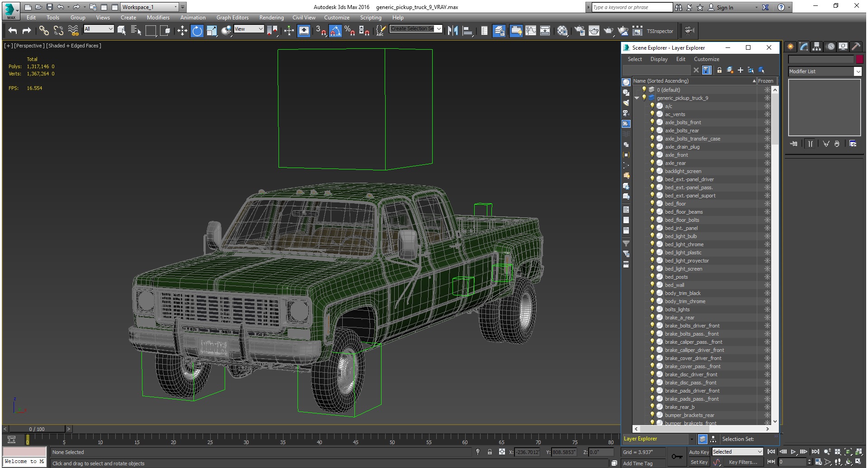Viewport: 868px width, 468px height.
Task: Click the keyword search input field
Action: point(632,7)
